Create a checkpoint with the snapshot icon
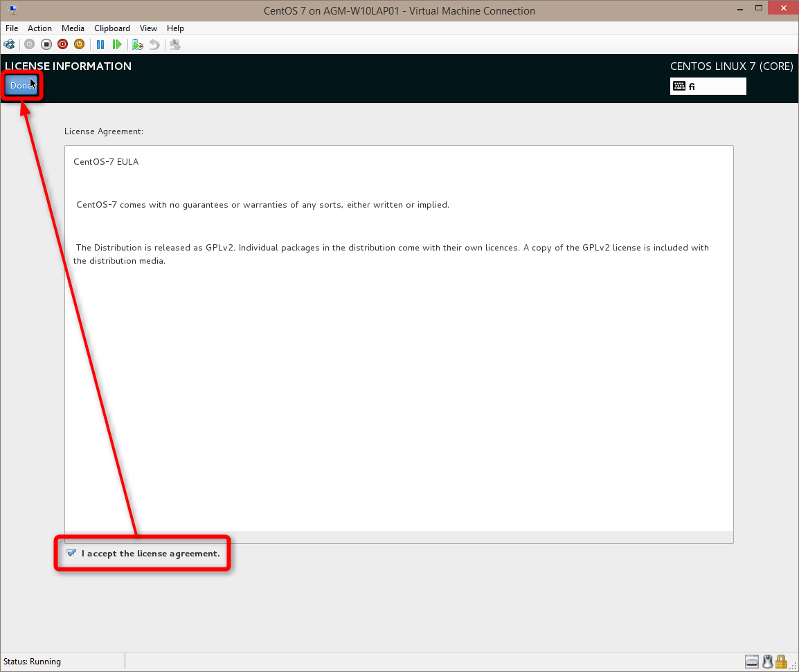The width and height of the screenshot is (799, 672). point(138,44)
